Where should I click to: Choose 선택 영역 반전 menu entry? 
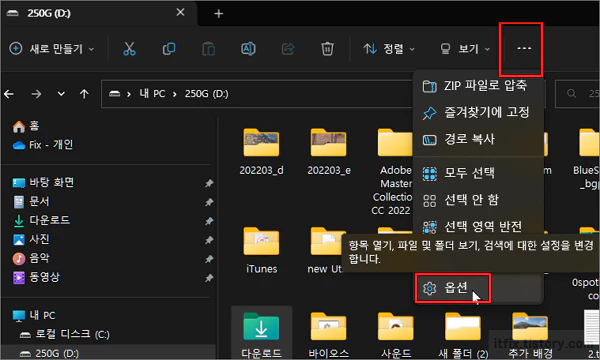[x=478, y=226]
